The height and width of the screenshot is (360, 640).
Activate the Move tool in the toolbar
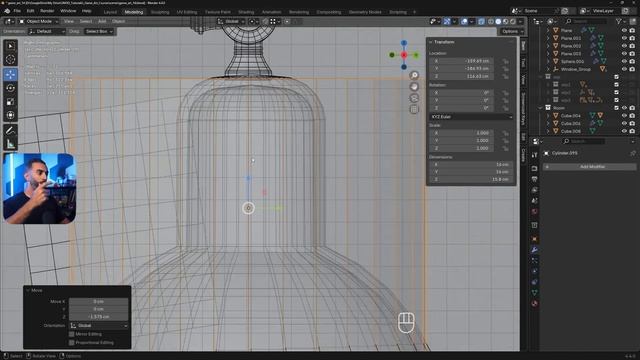coord(10,74)
